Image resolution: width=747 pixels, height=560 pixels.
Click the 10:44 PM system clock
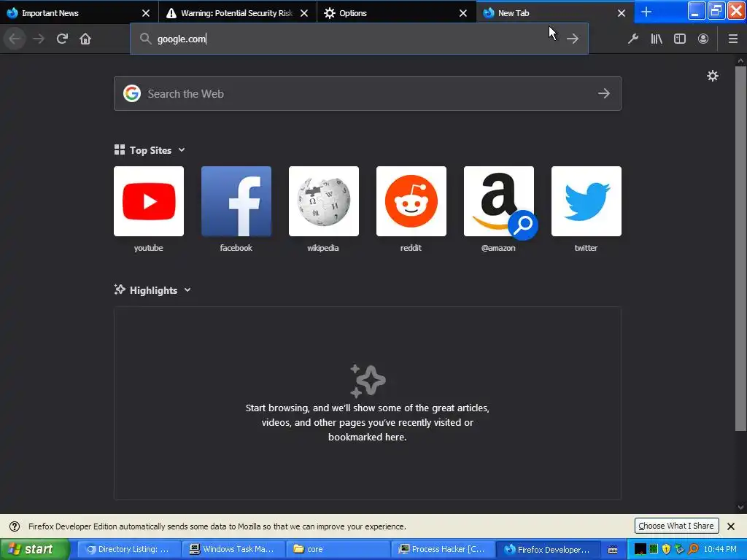click(720, 549)
